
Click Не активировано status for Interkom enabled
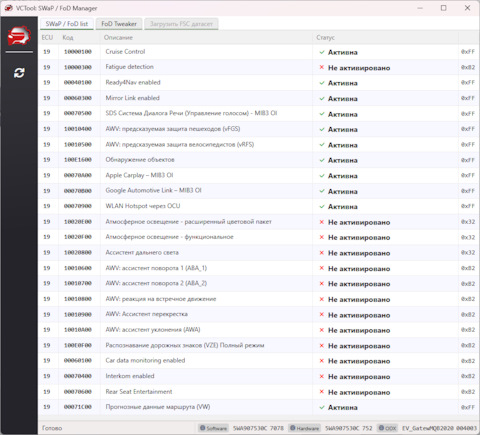coord(359,377)
